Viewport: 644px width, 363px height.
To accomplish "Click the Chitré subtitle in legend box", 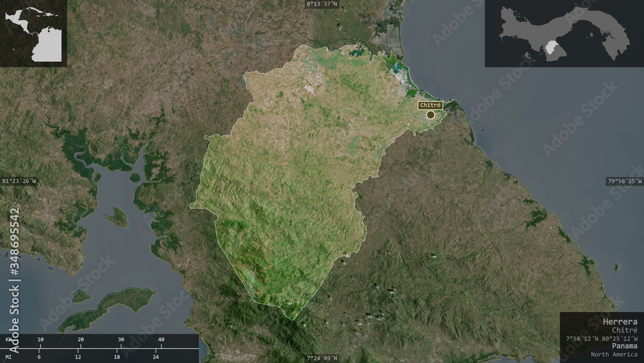I will pyautogui.click(x=625, y=330).
